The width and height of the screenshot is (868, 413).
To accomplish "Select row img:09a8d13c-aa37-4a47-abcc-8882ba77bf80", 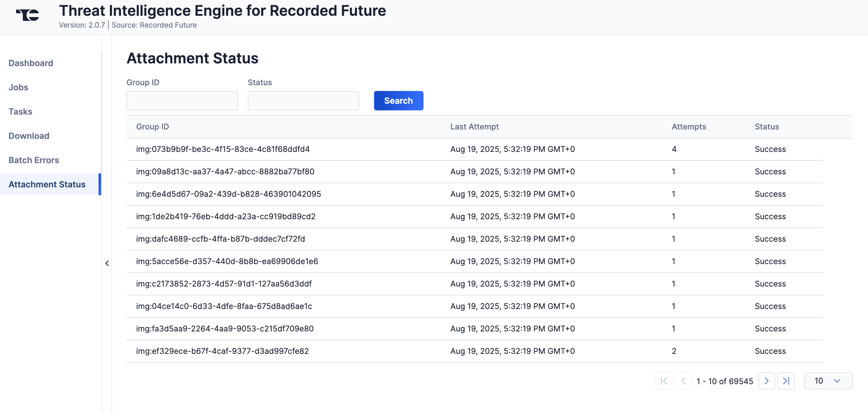I will pos(474,172).
